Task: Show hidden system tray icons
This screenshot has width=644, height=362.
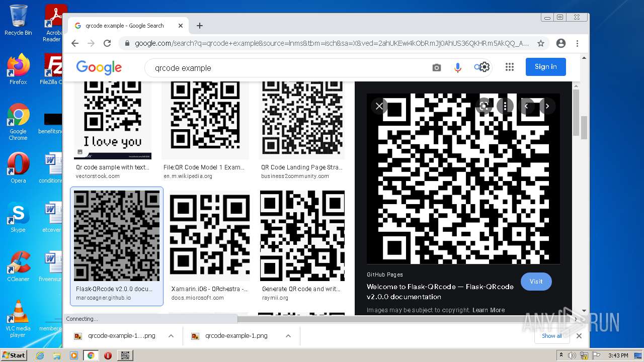Action: click(x=561, y=355)
